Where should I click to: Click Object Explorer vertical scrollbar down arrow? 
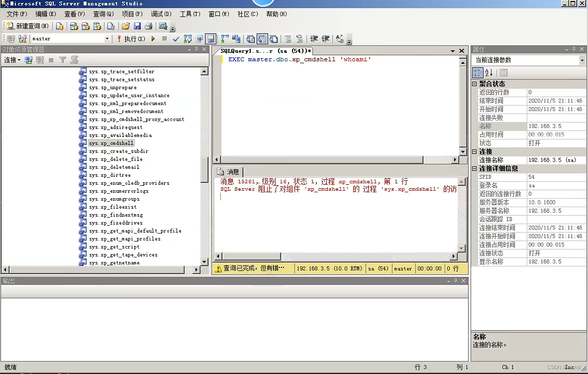point(204,262)
